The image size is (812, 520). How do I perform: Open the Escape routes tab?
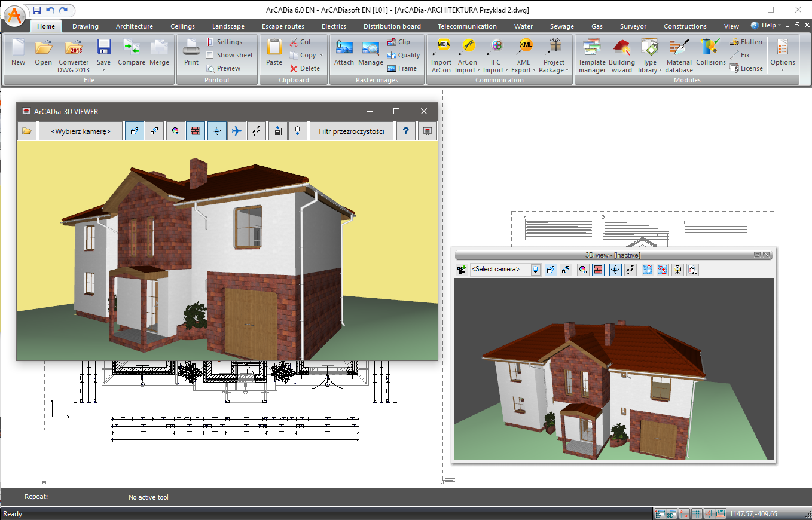pos(283,26)
